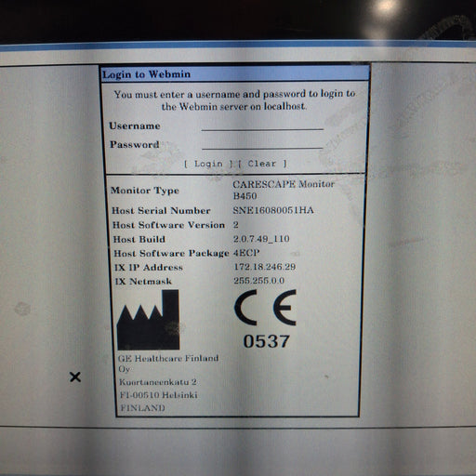The width and height of the screenshot is (476, 476).
Task: Click the 'Host Build' label
Action: click(139, 239)
